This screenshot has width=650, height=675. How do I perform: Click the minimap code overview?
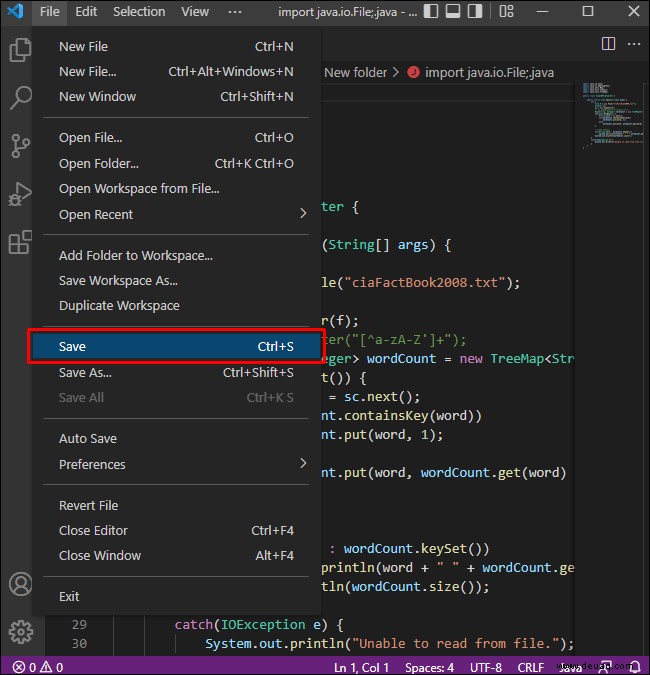(x=613, y=114)
